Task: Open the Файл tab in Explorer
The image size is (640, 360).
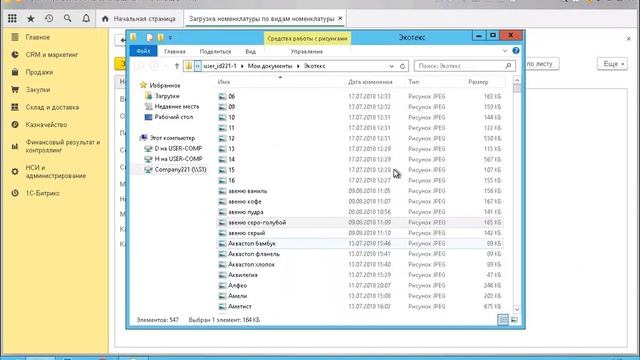Action: 143,51
